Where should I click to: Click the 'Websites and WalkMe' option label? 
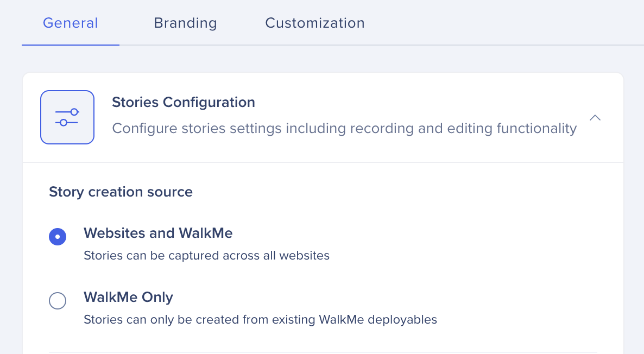158,233
